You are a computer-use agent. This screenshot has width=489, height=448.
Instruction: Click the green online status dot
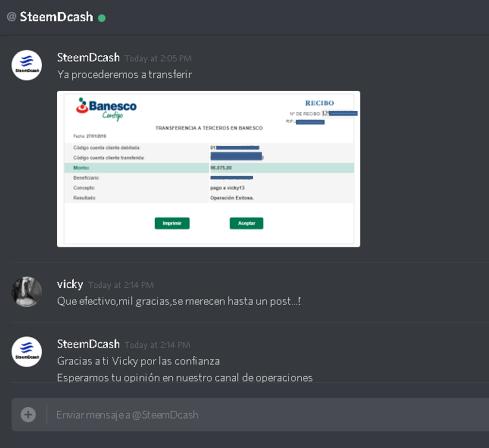(x=102, y=18)
